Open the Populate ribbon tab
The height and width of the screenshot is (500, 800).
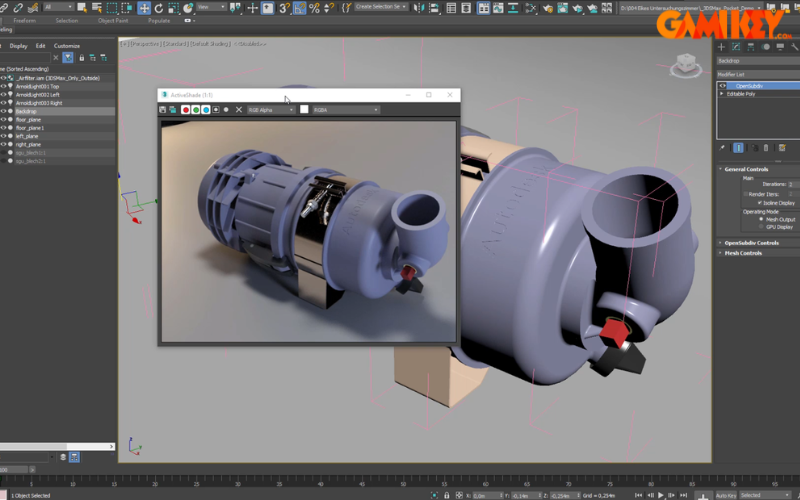click(x=159, y=21)
